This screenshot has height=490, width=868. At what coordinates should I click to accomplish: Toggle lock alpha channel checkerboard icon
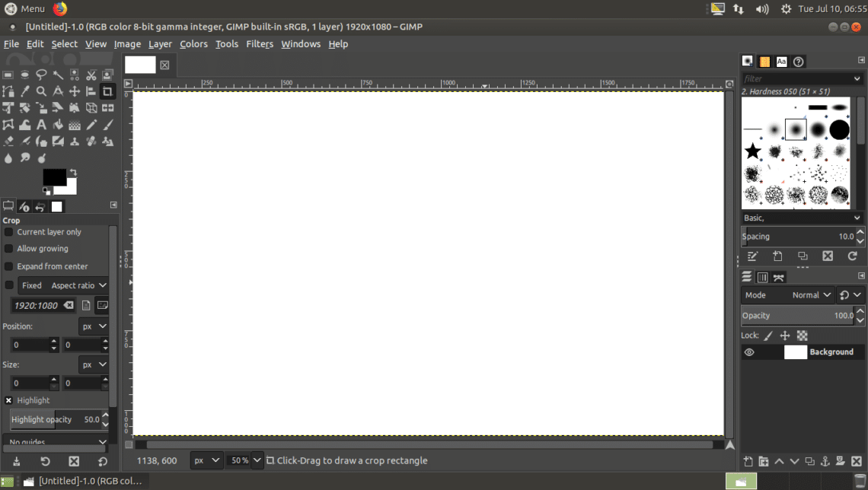pyautogui.click(x=802, y=336)
